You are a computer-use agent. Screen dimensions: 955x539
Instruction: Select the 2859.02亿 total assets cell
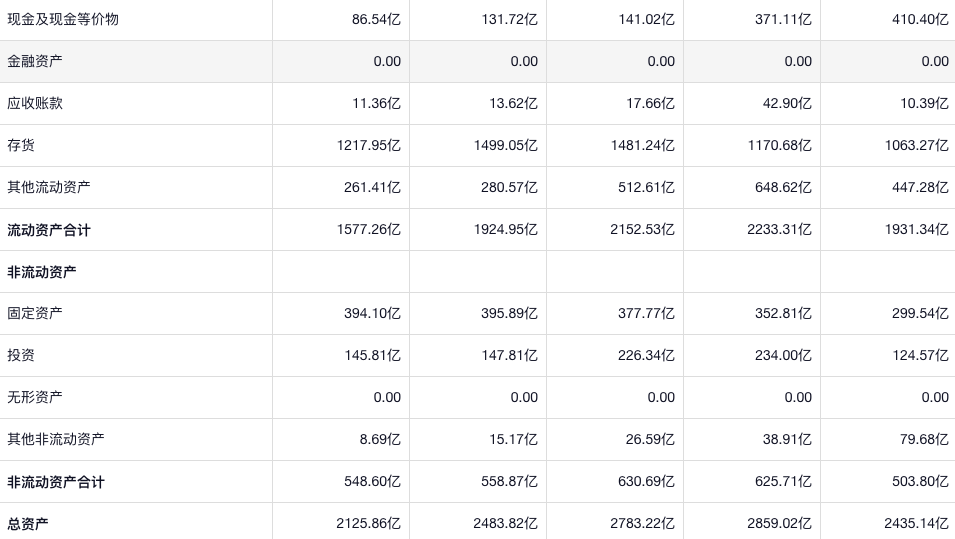click(x=779, y=524)
